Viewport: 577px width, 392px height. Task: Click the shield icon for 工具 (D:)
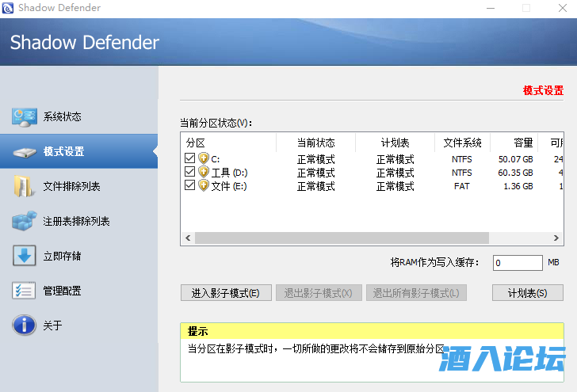(x=204, y=172)
